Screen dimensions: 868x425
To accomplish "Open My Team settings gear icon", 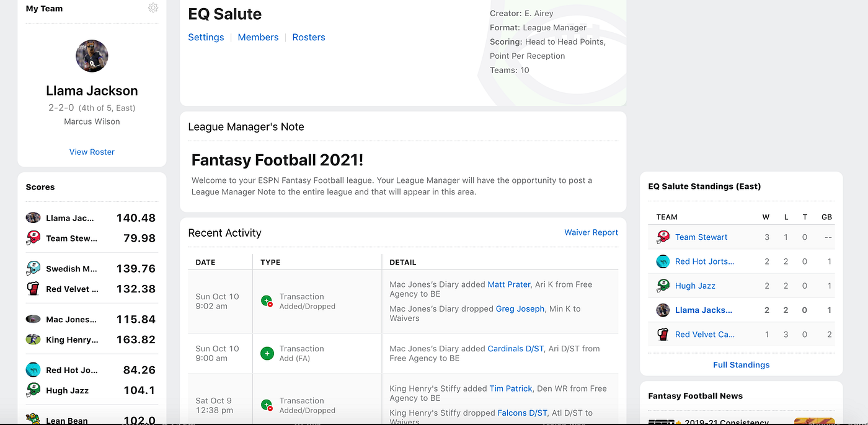I will [x=153, y=8].
